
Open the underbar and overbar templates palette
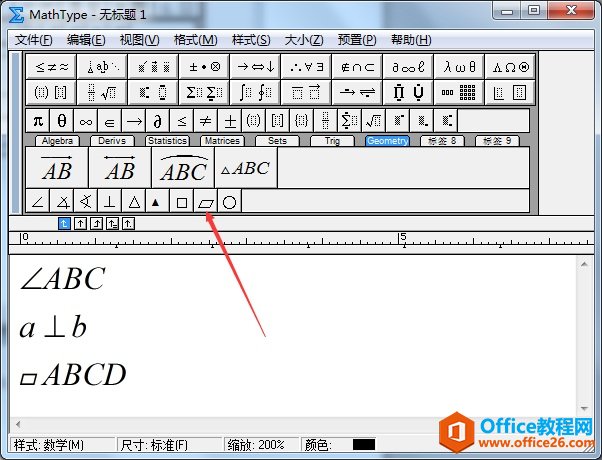306,92
